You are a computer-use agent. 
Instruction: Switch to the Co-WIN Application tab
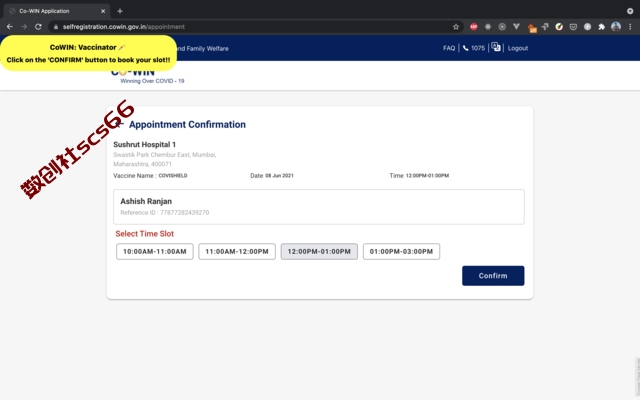[56, 11]
